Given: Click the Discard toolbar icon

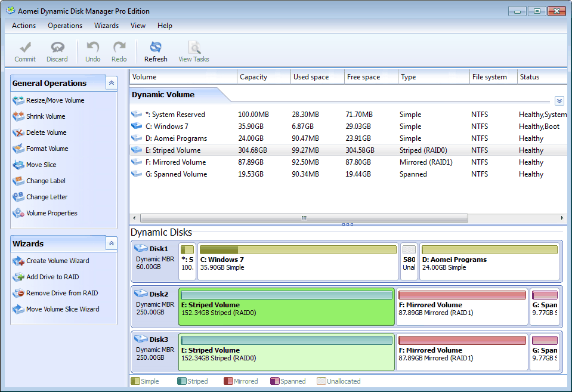Looking at the screenshot, I should click(x=57, y=48).
